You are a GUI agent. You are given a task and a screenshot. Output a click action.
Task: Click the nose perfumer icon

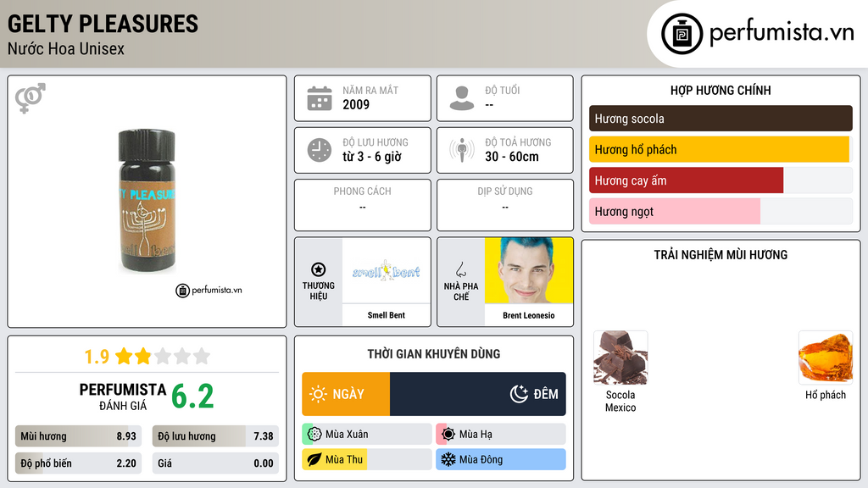coord(460,269)
